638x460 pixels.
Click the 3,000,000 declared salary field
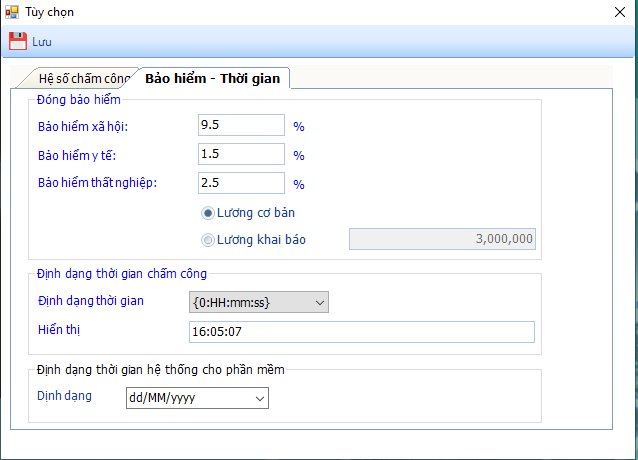442,239
